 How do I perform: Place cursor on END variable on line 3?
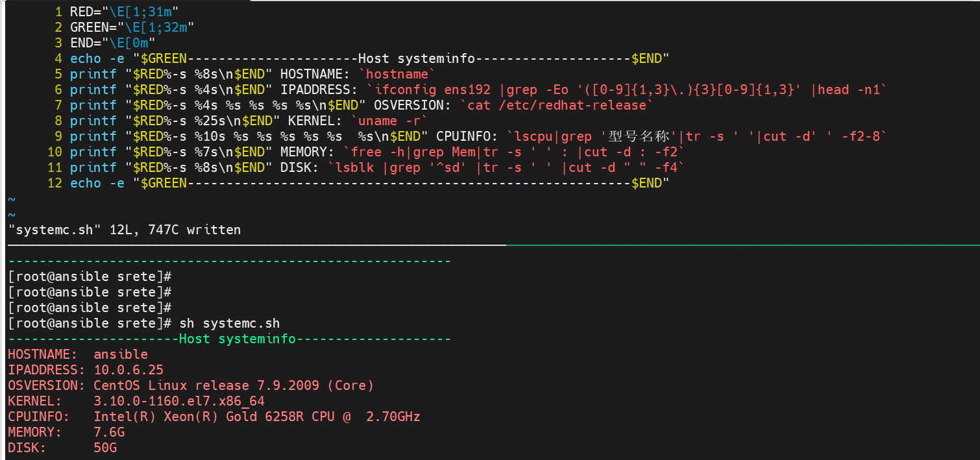82,43
